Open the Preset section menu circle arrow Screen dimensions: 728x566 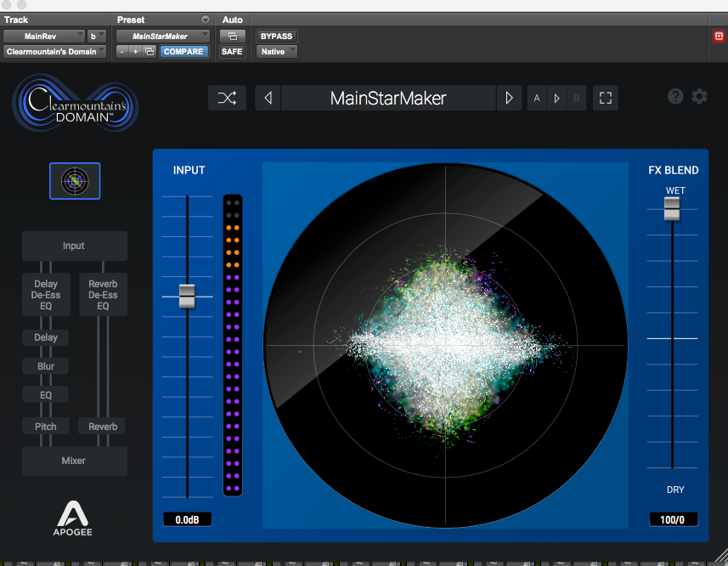click(x=206, y=20)
